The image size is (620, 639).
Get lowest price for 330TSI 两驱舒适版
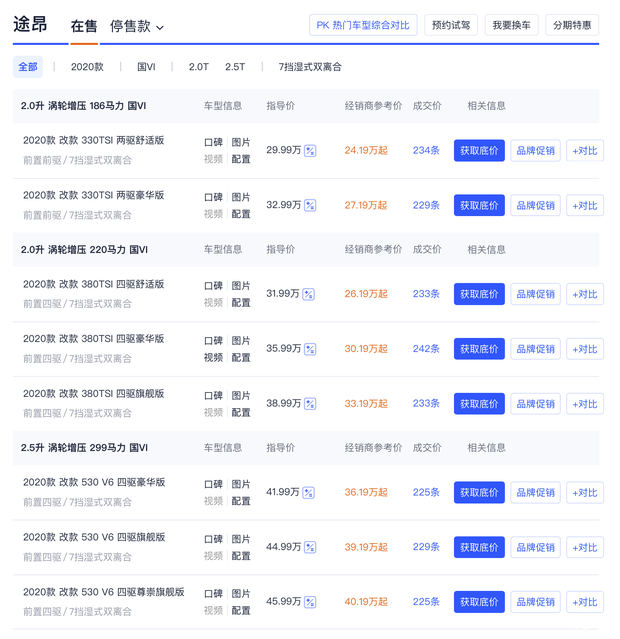click(479, 151)
